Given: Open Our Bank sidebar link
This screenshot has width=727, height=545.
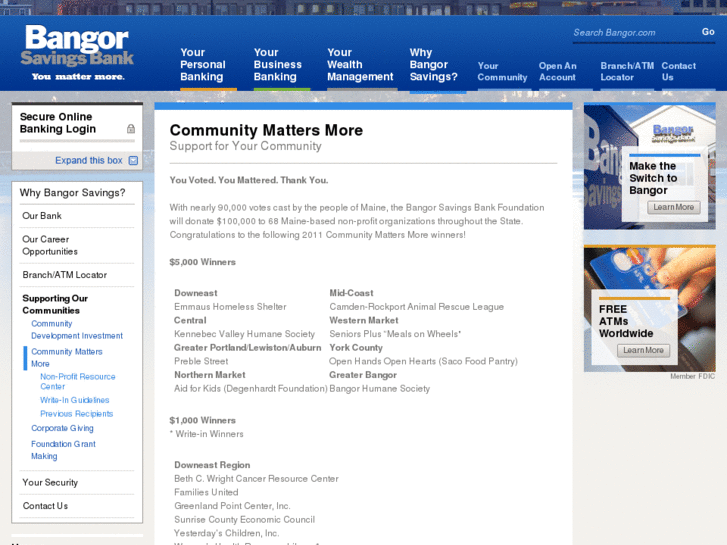Looking at the screenshot, I should (42, 216).
